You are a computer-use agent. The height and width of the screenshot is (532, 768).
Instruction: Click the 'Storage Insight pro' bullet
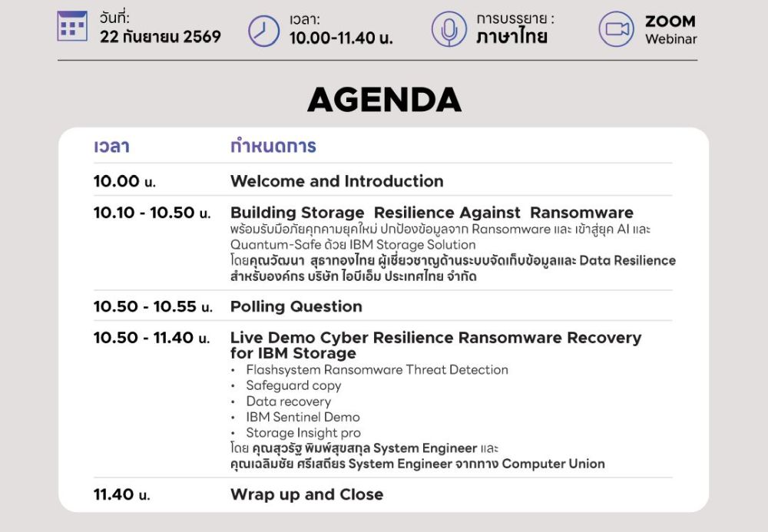(x=303, y=433)
